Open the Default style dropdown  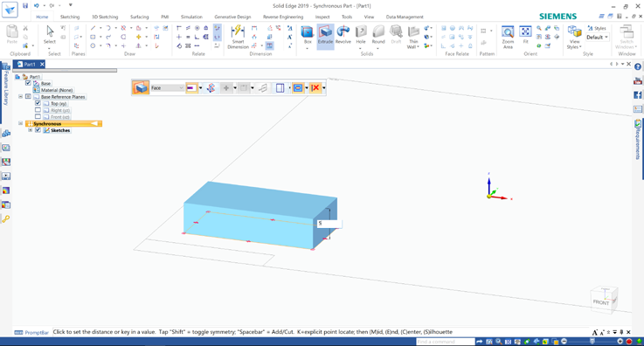click(x=597, y=38)
